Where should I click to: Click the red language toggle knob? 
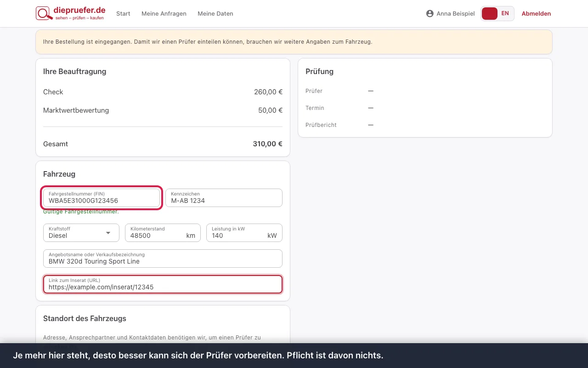pos(490,13)
